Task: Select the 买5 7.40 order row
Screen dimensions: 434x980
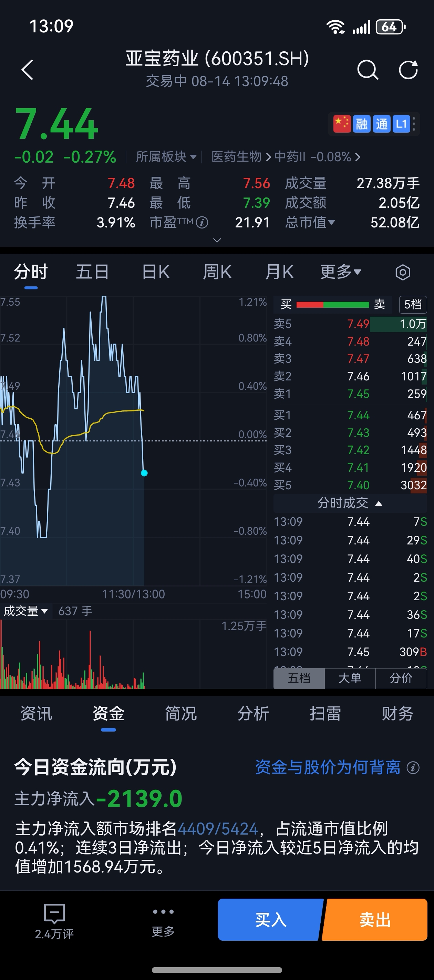Action: pos(350,485)
